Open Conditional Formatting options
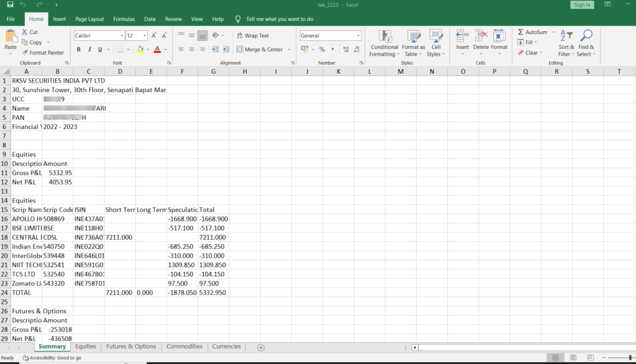 tap(384, 43)
